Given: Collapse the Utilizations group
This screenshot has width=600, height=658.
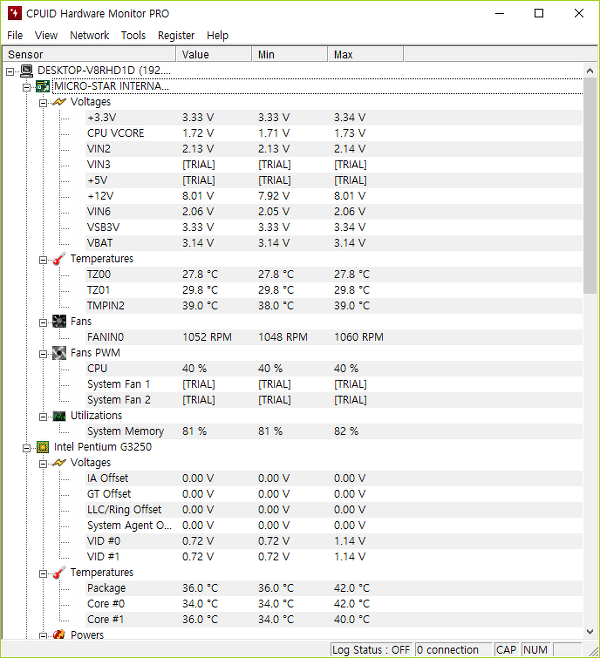Looking at the screenshot, I should pos(43,417).
